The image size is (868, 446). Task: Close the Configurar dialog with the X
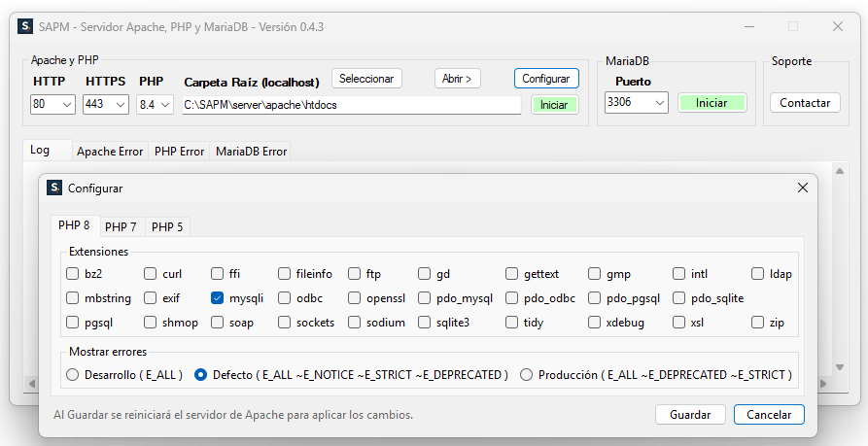click(x=802, y=188)
